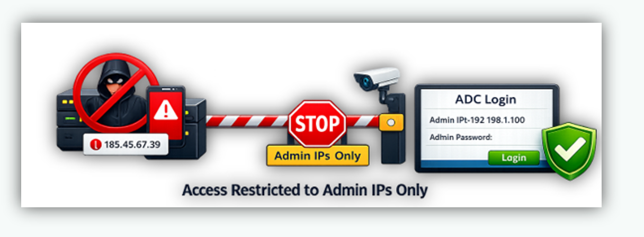Image resolution: width=644 pixels, height=237 pixels.
Task: Click the Access Restricted to Admin IPs caption
Action: tap(305, 189)
